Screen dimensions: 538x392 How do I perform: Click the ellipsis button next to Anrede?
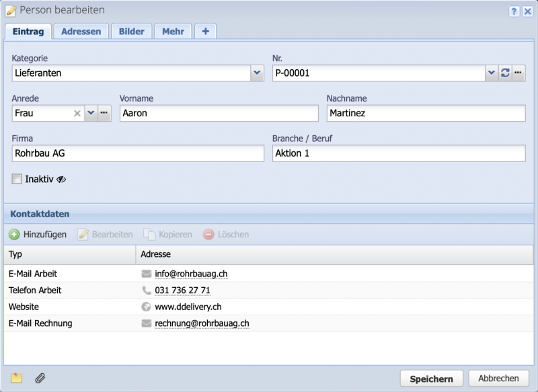(105, 113)
